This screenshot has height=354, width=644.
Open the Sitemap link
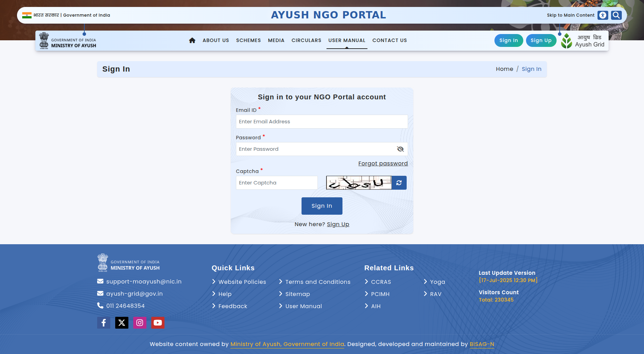(298, 294)
